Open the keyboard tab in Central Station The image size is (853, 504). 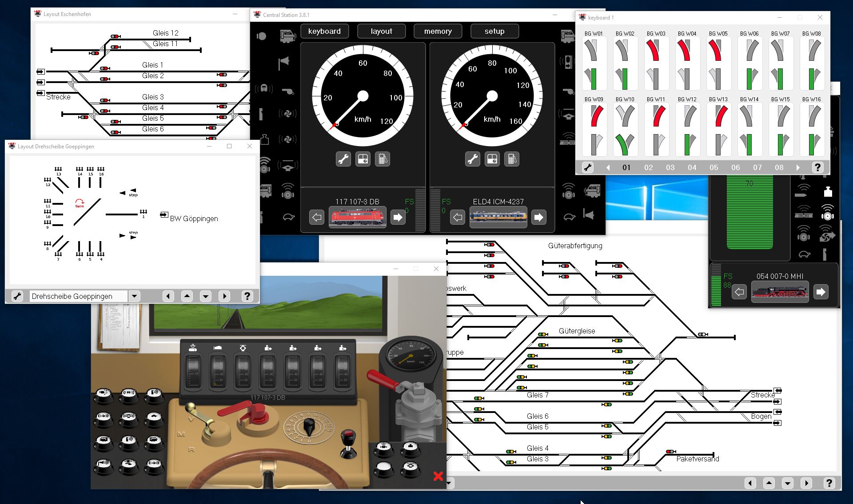(x=325, y=31)
